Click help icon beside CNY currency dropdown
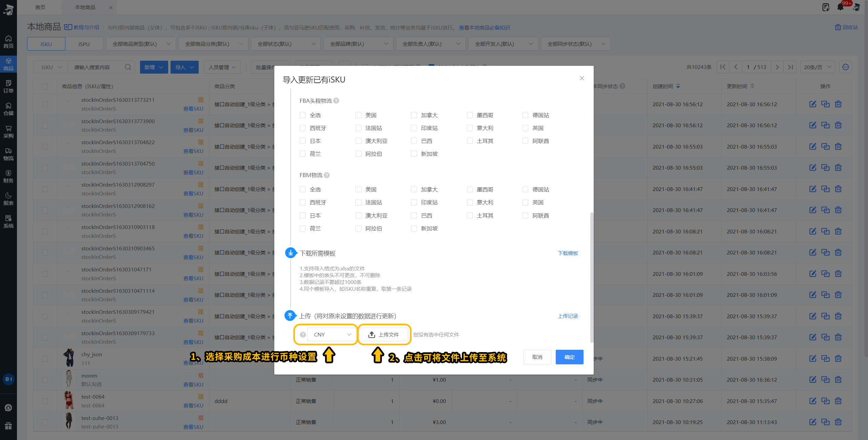This screenshot has width=868, height=440. point(303,334)
